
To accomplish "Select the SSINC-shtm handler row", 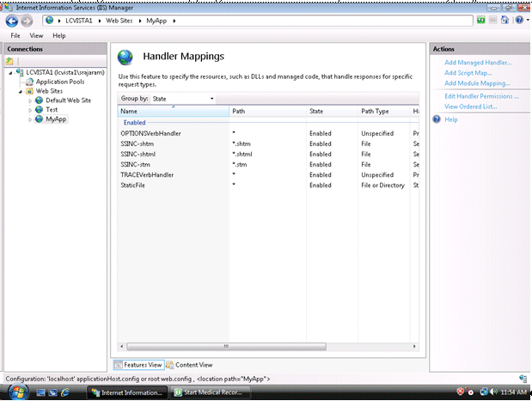I will pos(268,143).
